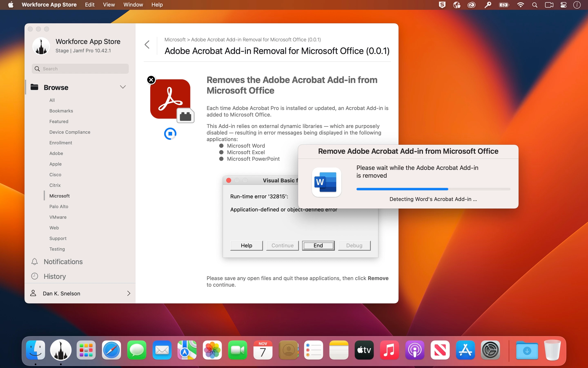Screen dimensions: 588x368
Task: Click the Word icon in removal dialog
Action: point(326,182)
